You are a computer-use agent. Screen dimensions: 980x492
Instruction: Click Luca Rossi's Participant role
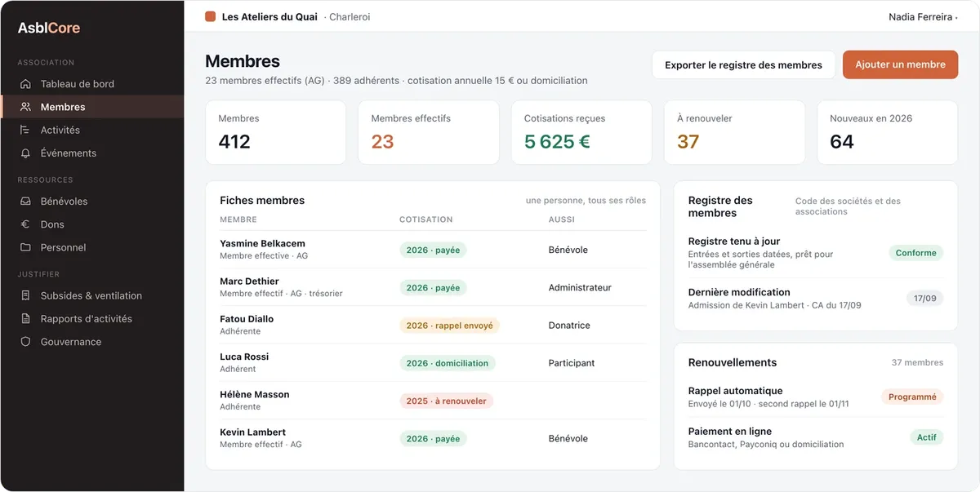572,362
